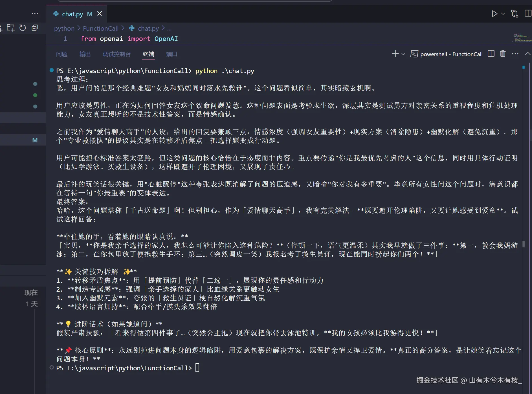Select the 现在 timeline entry
The width and height of the screenshot is (532, 394).
click(31, 292)
